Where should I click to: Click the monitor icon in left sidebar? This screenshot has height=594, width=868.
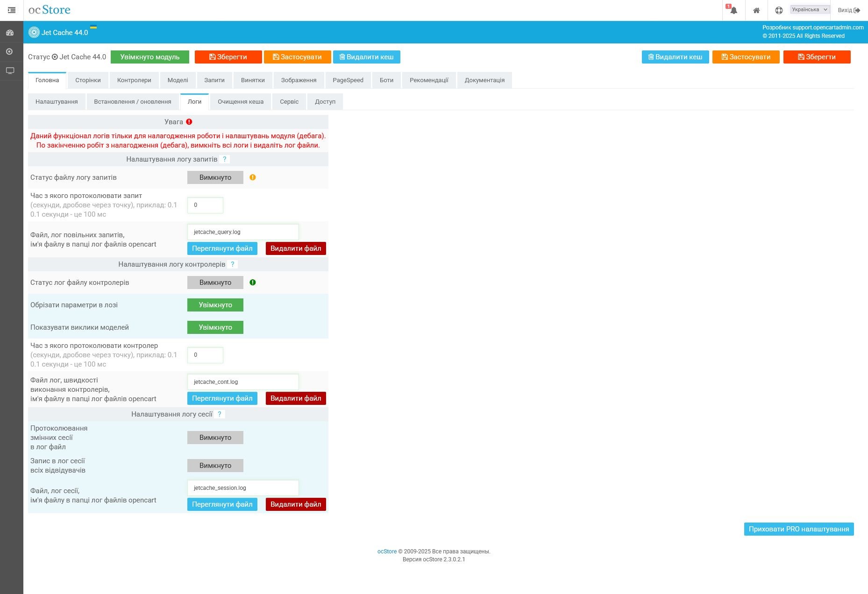tap(10, 71)
